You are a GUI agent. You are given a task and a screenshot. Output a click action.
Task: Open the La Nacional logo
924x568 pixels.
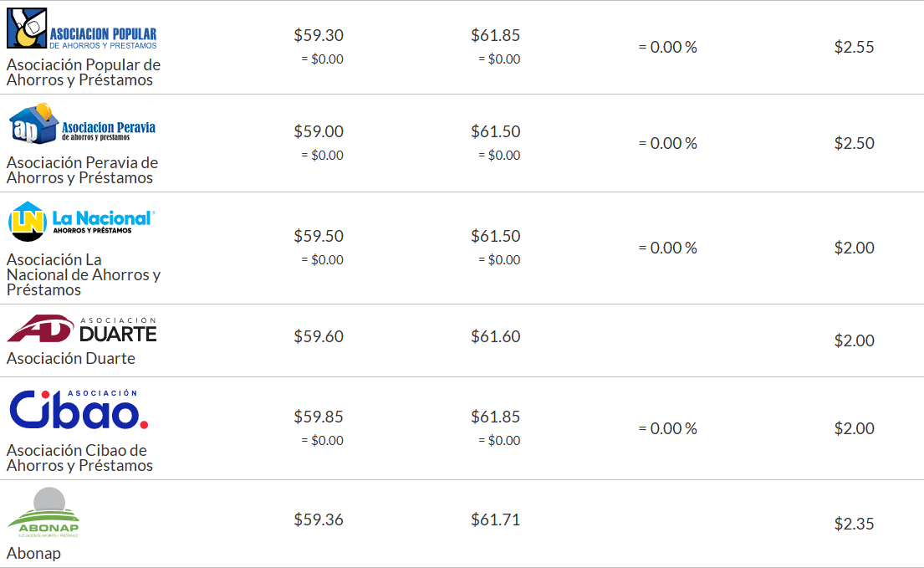[82, 221]
